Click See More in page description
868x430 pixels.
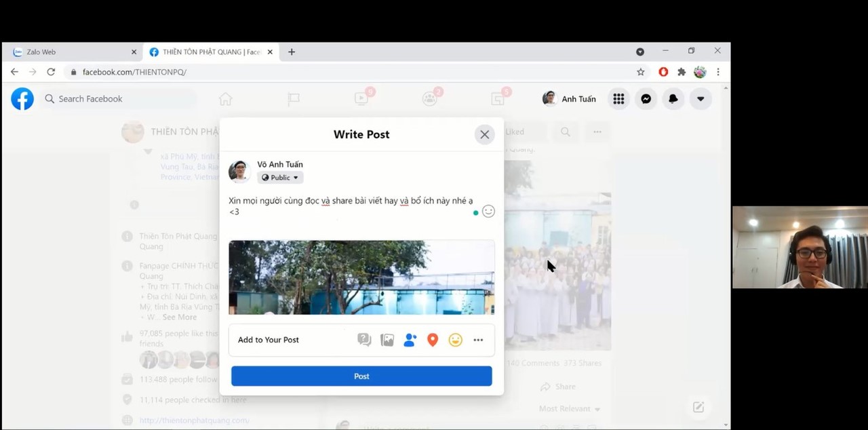[180, 317]
